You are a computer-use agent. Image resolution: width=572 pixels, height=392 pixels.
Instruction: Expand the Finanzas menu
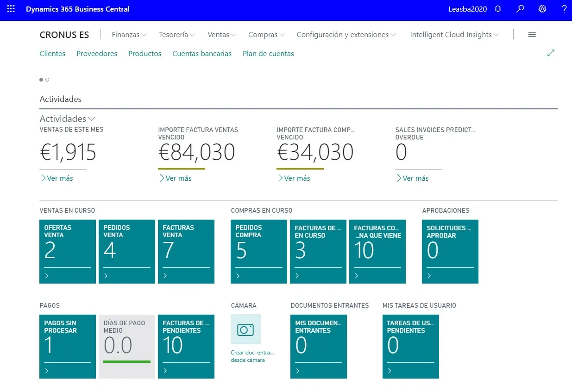click(x=129, y=35)
